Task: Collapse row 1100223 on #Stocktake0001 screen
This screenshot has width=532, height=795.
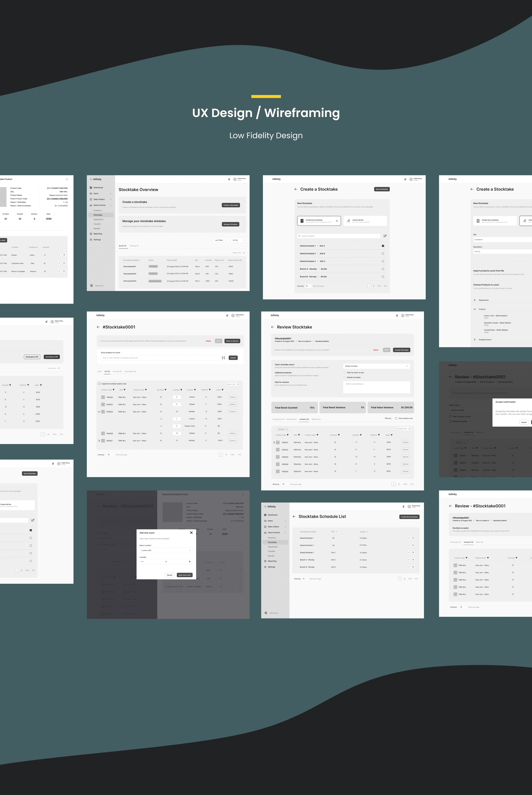Action: click(x=99, y=412)
